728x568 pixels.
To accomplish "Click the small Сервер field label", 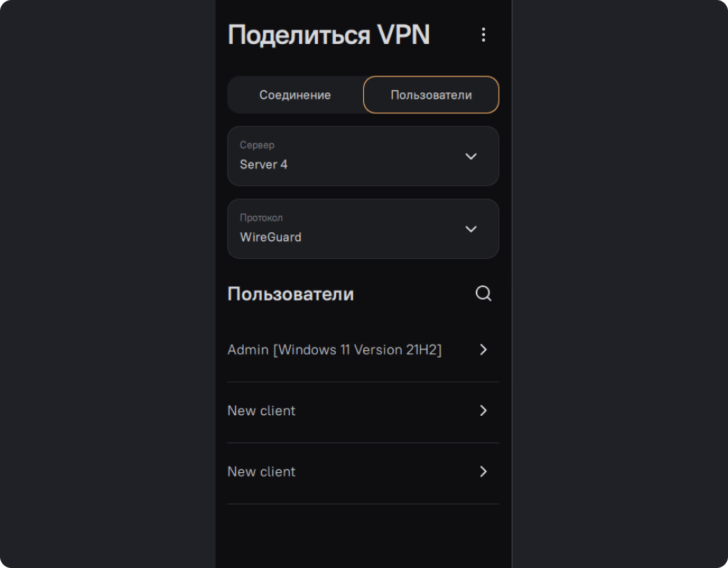I will pos(257,145).
